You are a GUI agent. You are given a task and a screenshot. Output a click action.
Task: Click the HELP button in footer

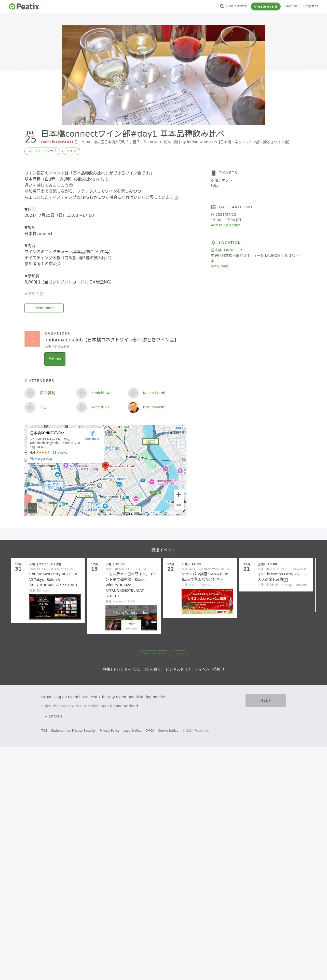pos(265,700)
